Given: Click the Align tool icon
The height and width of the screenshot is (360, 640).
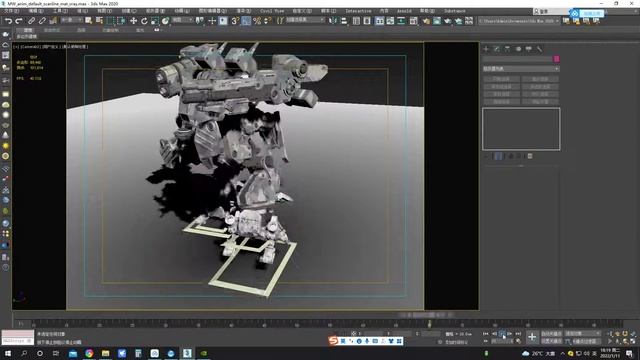Looking at the screenshot, I should [343, 21].
